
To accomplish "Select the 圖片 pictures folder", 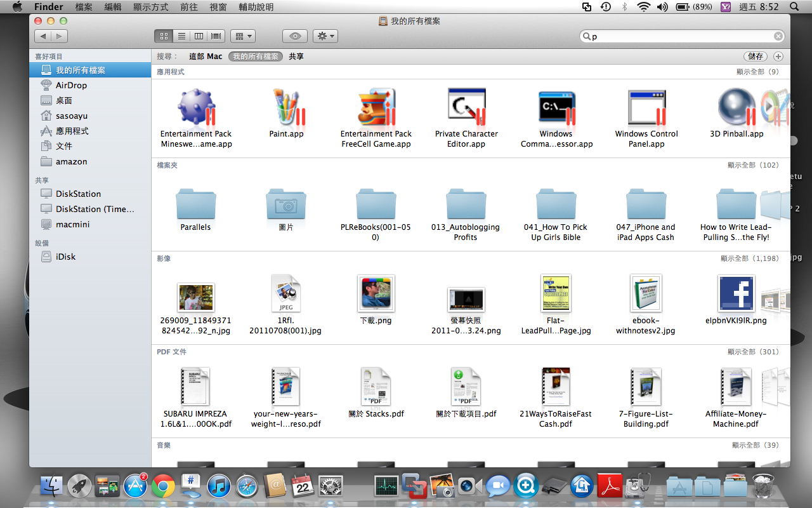I will (286, 203).
